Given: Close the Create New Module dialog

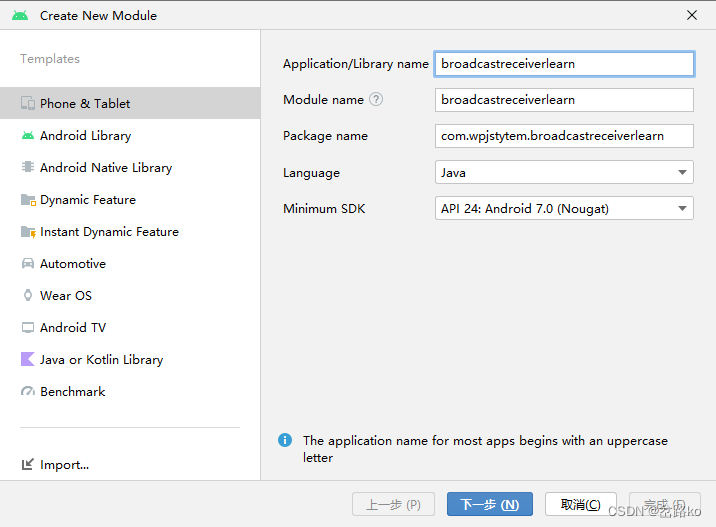Looking at the screenshot, I should pyautogui.click(x=692, y=15).
